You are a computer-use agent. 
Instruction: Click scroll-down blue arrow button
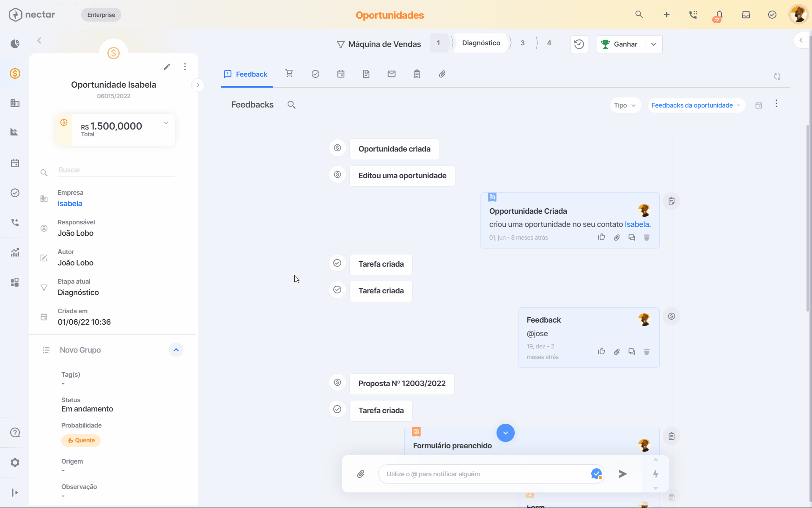(505, 433)
